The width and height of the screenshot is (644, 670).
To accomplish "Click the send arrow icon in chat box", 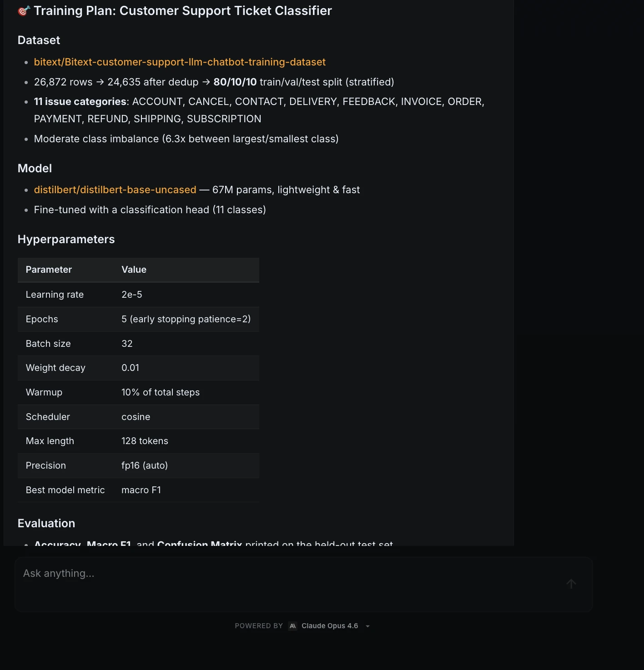I will 571,584.
